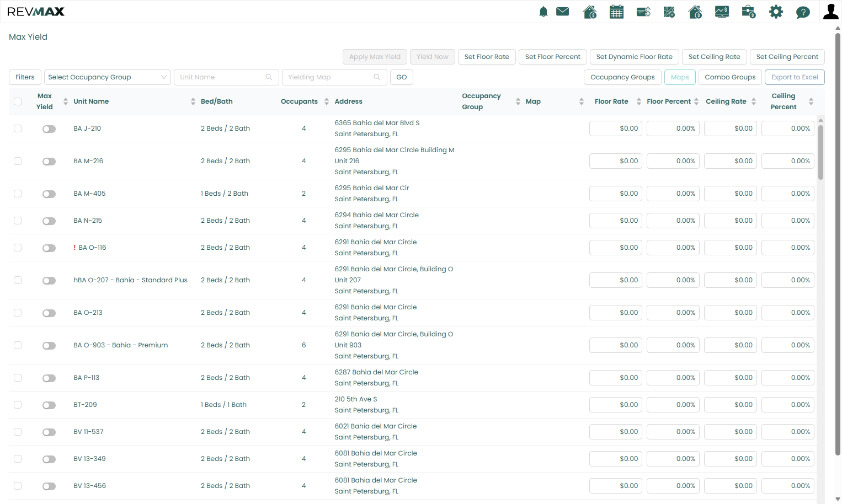842x504 pixels.
Task: Click the house-dollar icon beside the calendar icon
Action: click(590, 12)
